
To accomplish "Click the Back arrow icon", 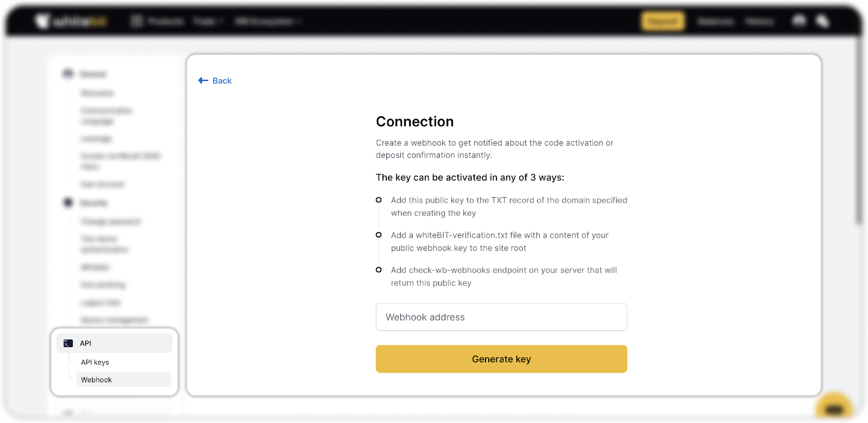I will click(x=203, y=81).
